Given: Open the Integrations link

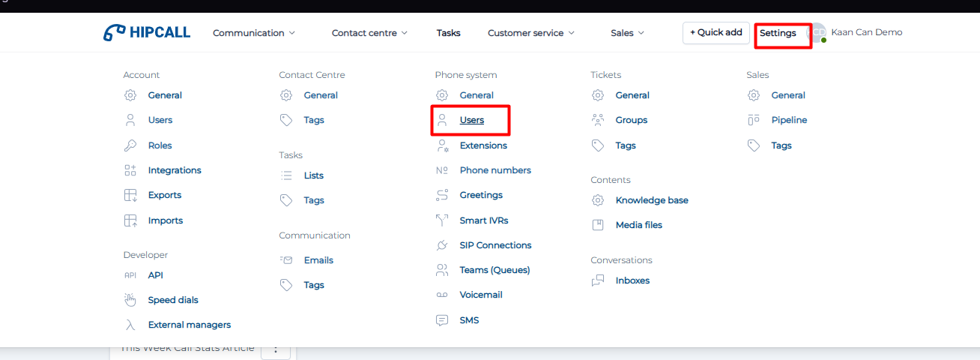Looking at the screenshot, I should click(175, 170).
